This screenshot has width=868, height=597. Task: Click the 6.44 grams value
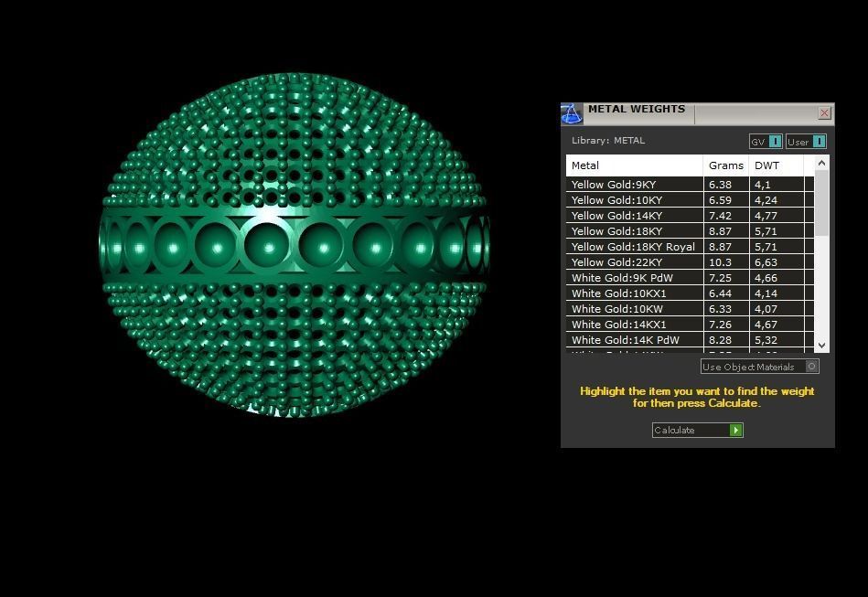(720, 293)
